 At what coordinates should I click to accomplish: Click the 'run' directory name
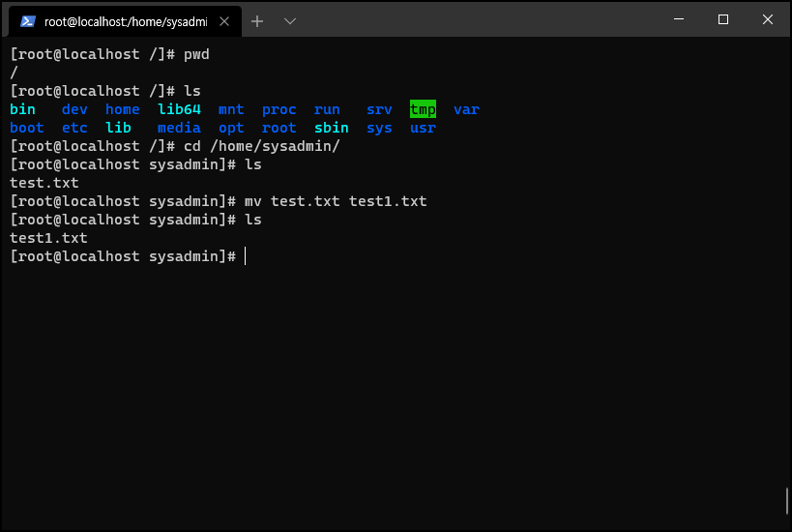pyautogui.click(x=327, y=109)
